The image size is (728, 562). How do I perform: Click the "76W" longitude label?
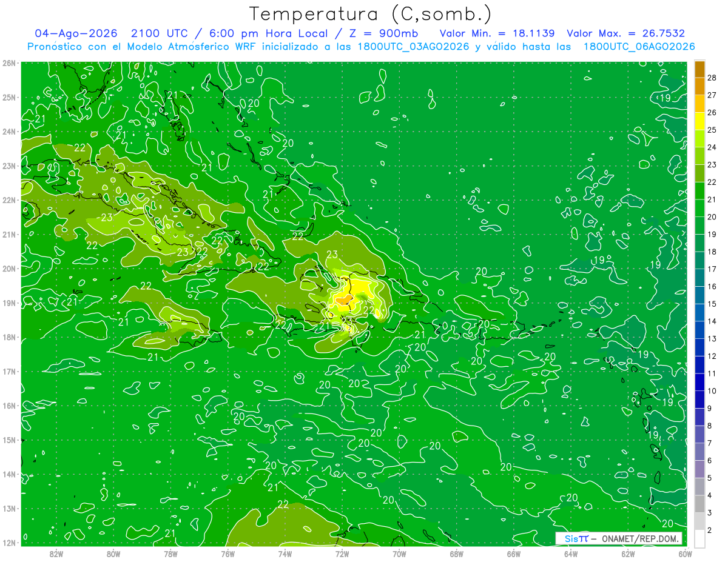tap(227, 553)
